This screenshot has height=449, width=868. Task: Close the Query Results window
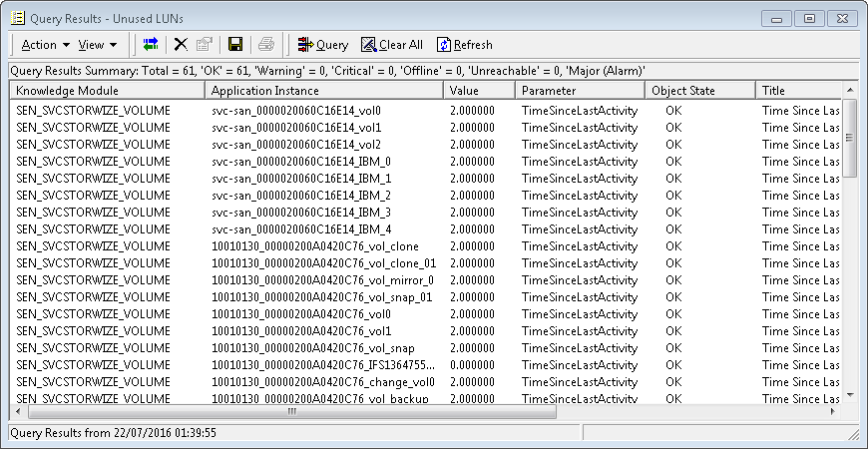pos(842,19)
